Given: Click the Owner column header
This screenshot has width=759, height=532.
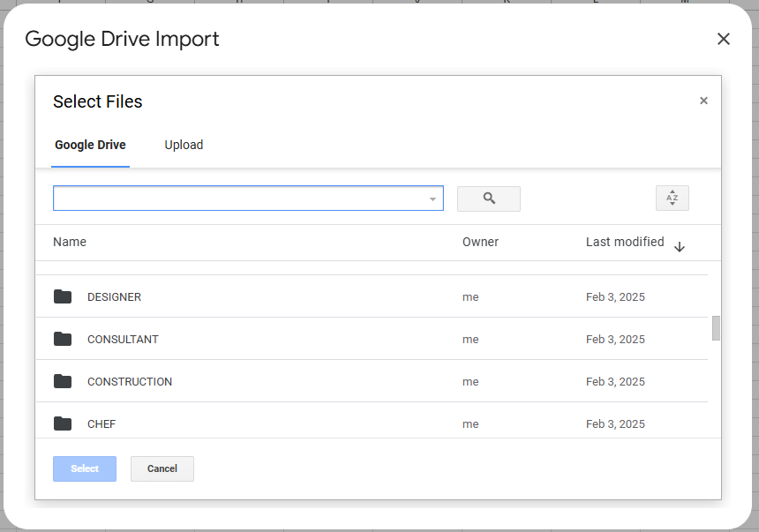Looking at the screenshot, I should pyautogui.click(x=480, y=242).
